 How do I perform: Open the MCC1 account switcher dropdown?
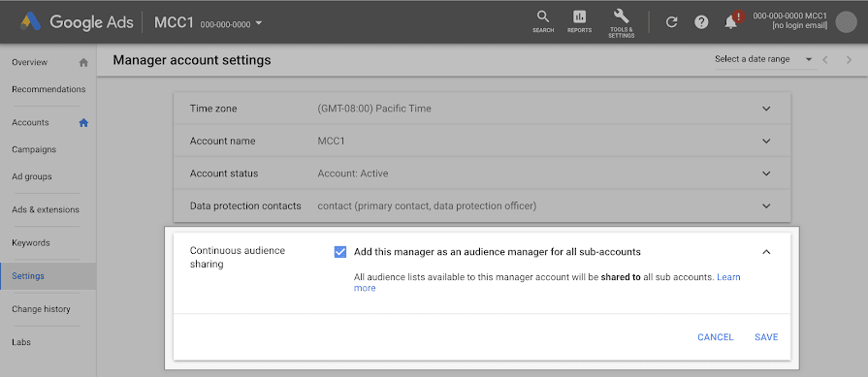click(209, 23)
